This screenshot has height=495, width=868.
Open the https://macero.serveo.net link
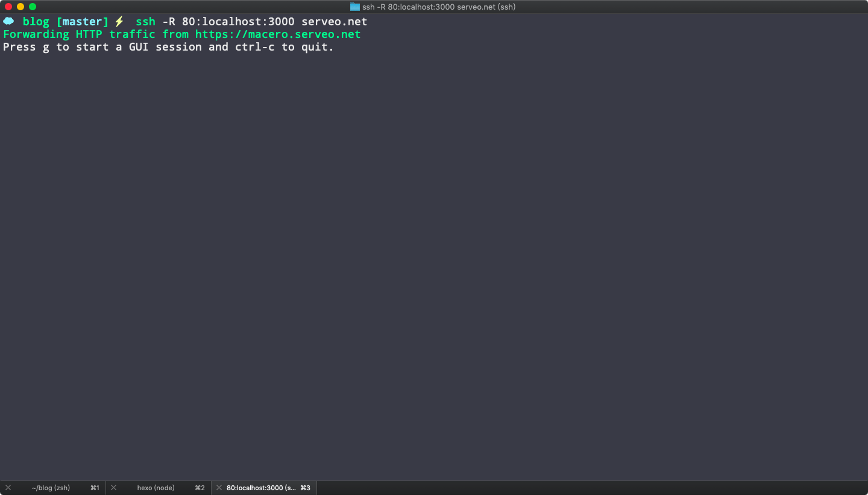coord(278,34)
